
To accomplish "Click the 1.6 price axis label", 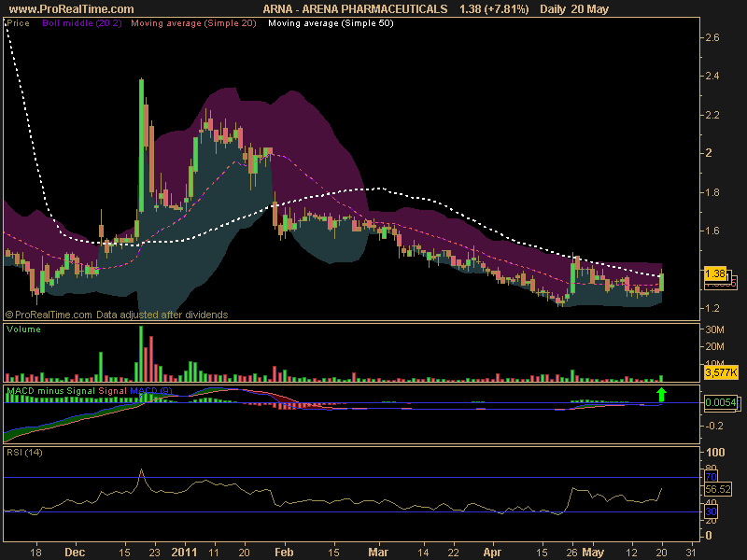I will pyautogui.click(x=712, y=231).
